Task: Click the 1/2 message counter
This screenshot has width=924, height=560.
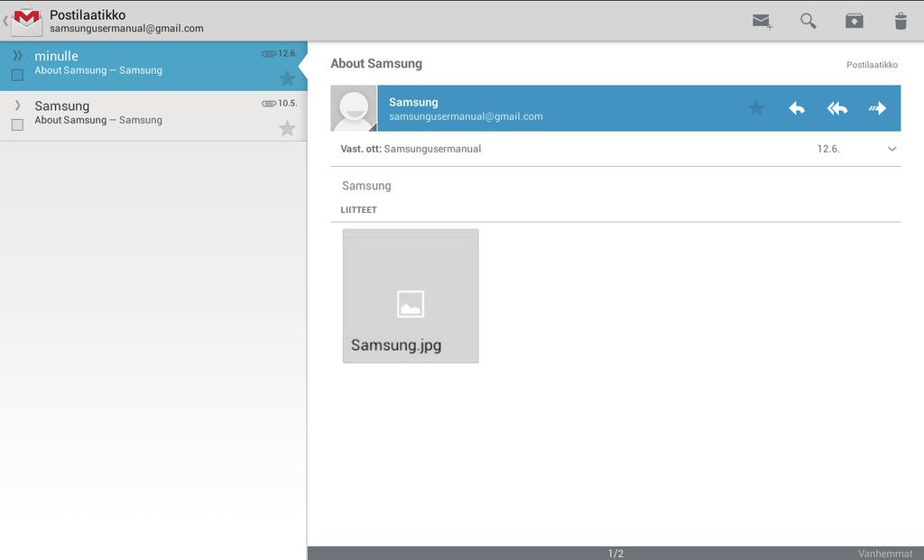Action: tap(615, 554)
